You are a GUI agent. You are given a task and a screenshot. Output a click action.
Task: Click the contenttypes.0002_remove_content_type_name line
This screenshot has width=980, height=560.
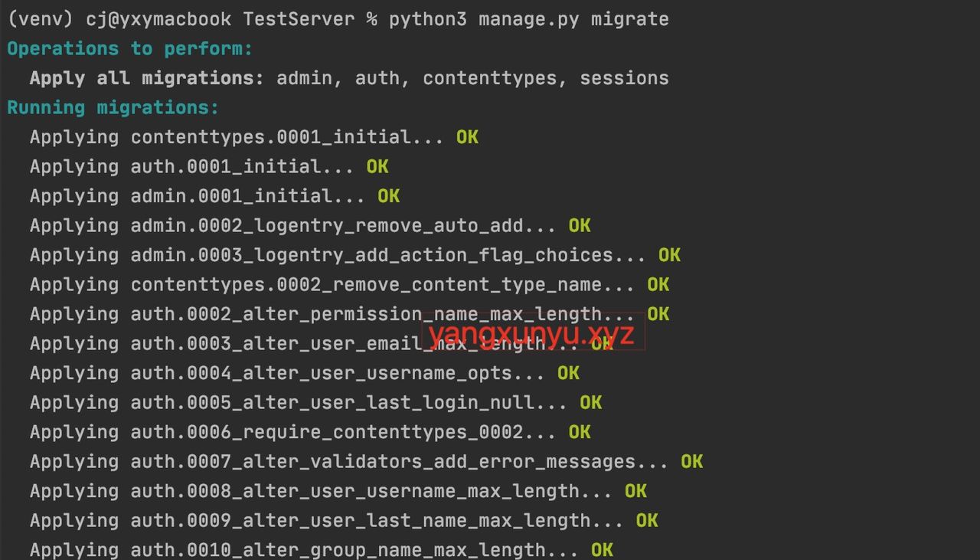[332, 285]
